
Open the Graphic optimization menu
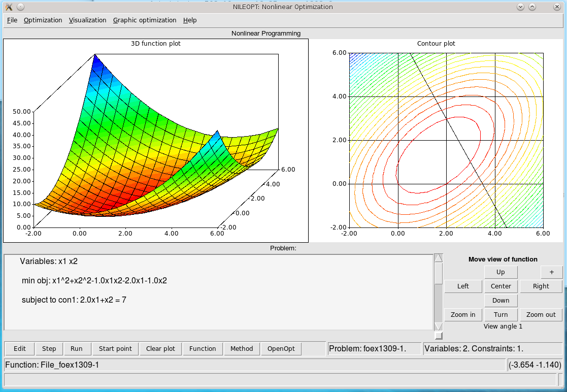145,20
